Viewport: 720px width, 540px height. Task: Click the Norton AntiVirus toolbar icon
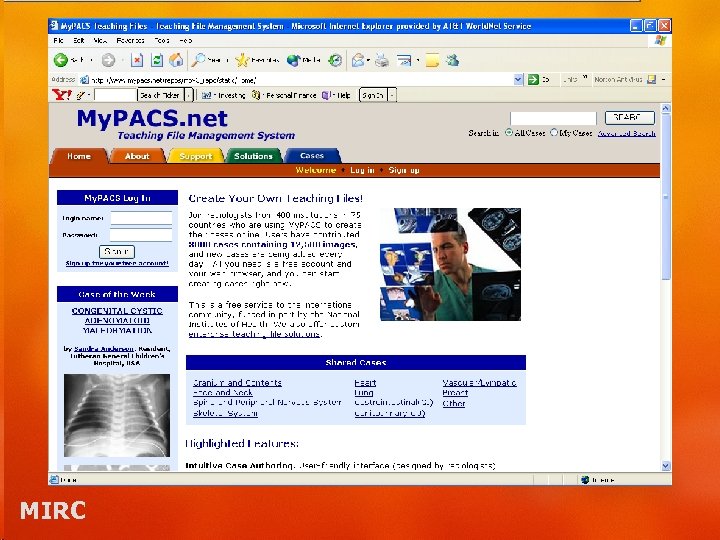(x=652, y=79)
